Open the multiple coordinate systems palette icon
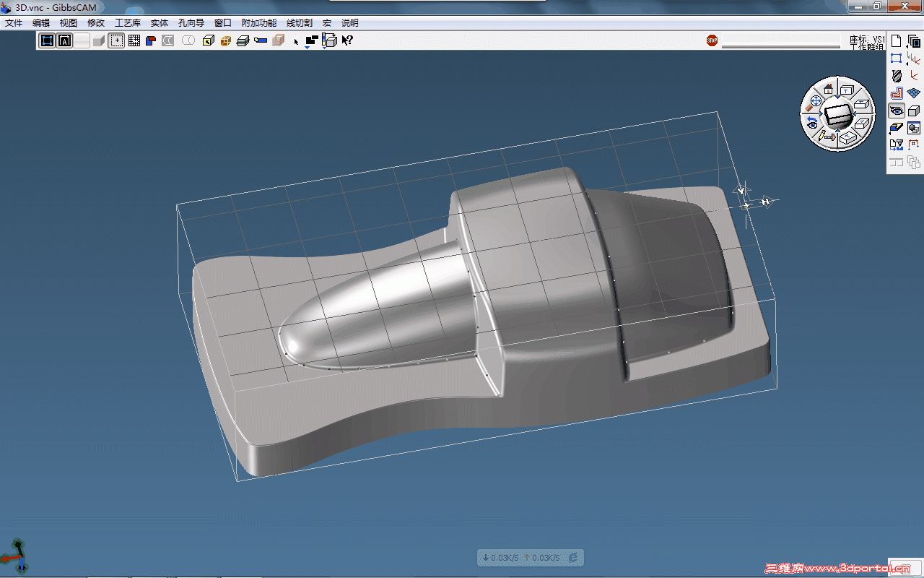Viewport: 924px width, 578px height. tap(914, 59)
